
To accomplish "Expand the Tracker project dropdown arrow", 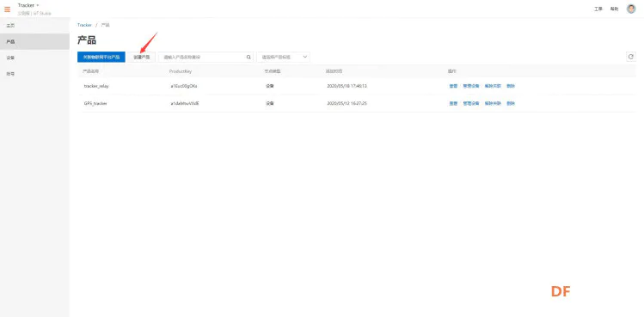I will tap(38, 5).
